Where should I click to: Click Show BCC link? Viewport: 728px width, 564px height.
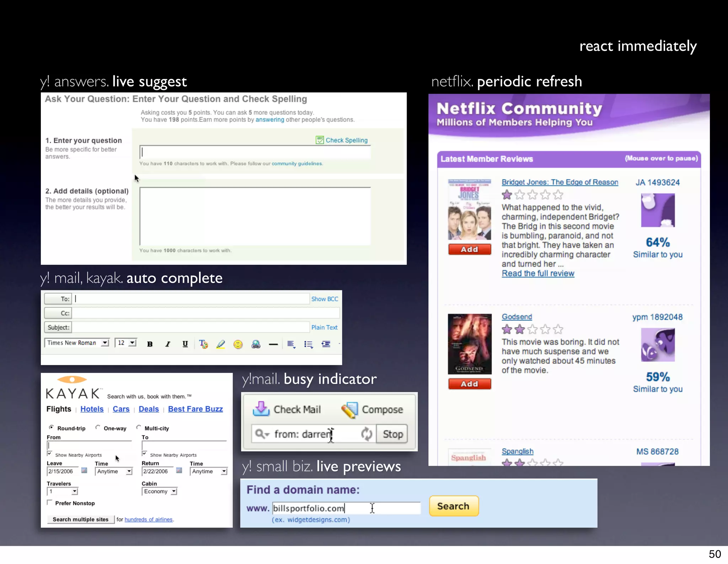coord(325,299)
